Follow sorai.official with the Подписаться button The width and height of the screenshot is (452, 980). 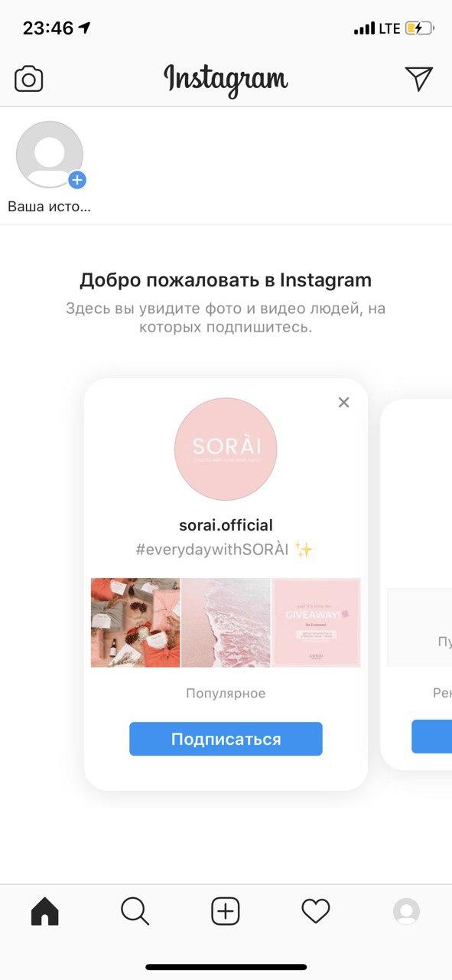coord(226,739)
